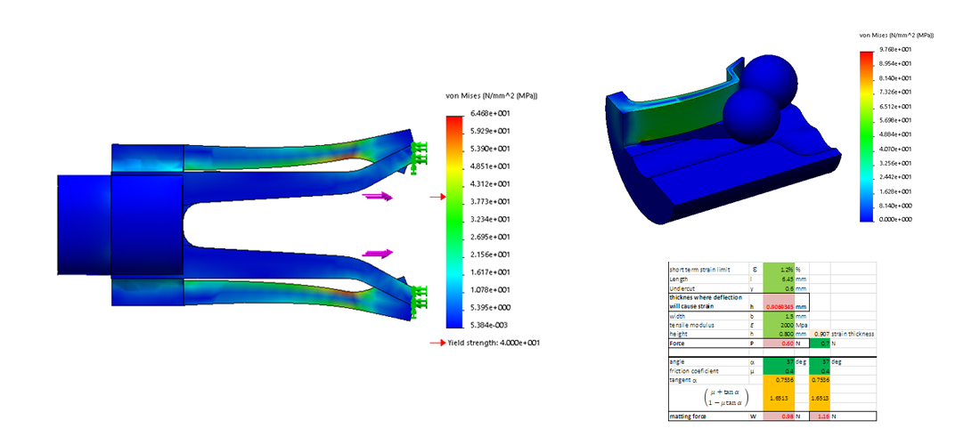Image resolution: width=980 pixels, height=445 pixels.
Task: Click the 1.628e+001 legend value
Action: click(x=896, y=191)
